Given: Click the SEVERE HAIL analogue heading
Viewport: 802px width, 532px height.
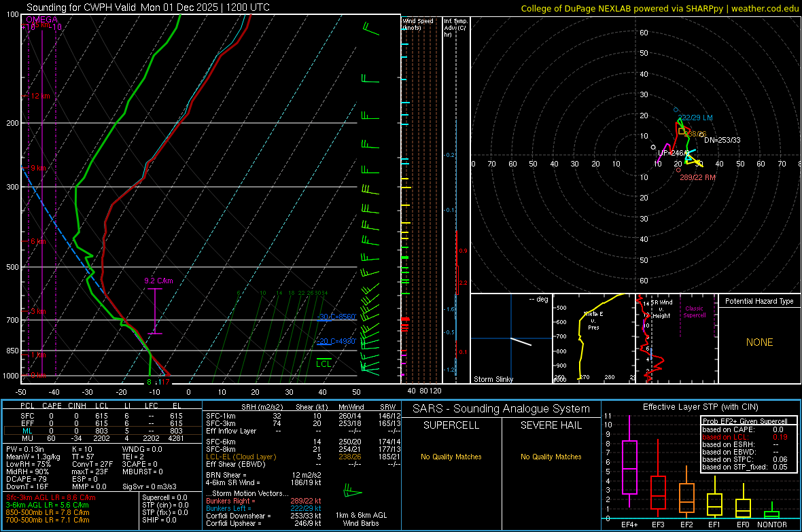Looking at the screenshot, I should (x=551, y=425).
